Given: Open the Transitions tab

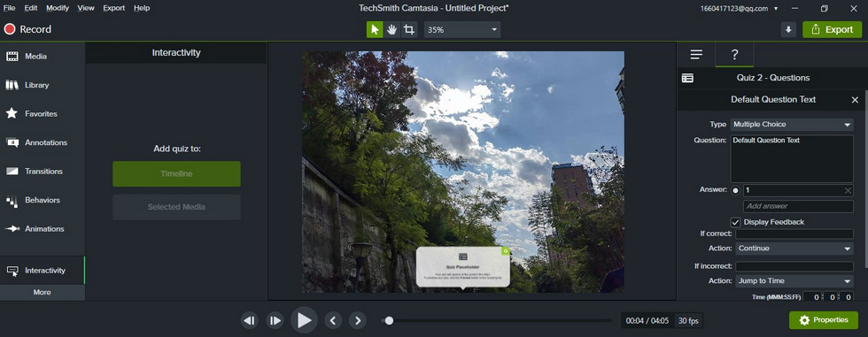Looking at the screenshot, I should (43, 172).
